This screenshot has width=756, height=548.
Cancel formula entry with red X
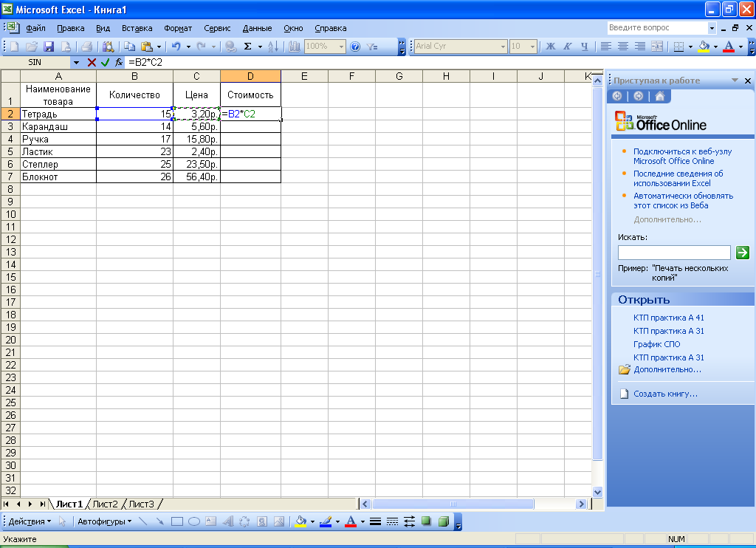click(92, 62)
